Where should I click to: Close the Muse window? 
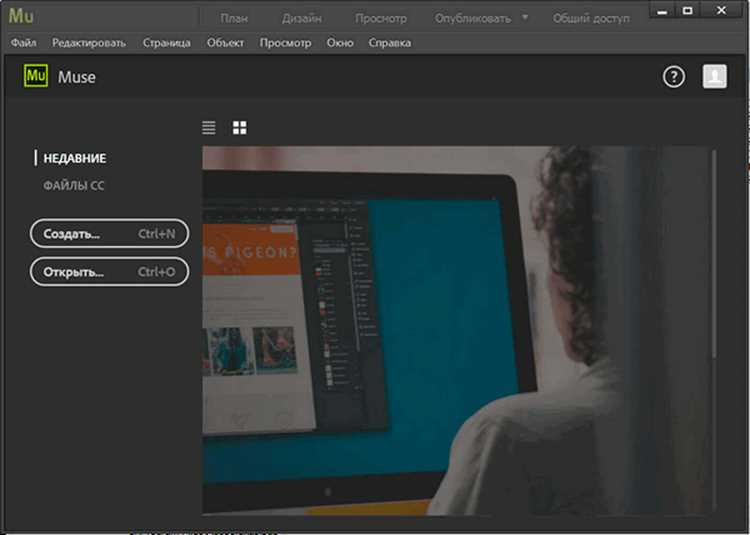[721, 11]
